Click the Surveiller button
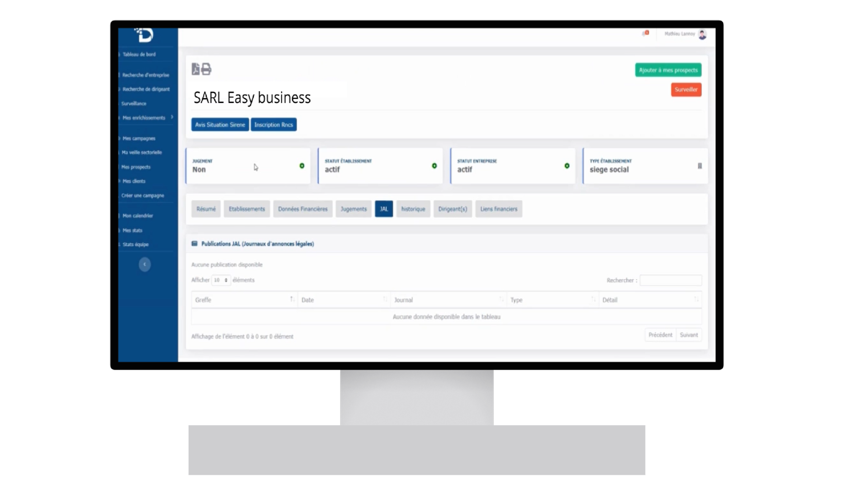The width and height of the screenshot is (868, 488). (x=686, y=89)
